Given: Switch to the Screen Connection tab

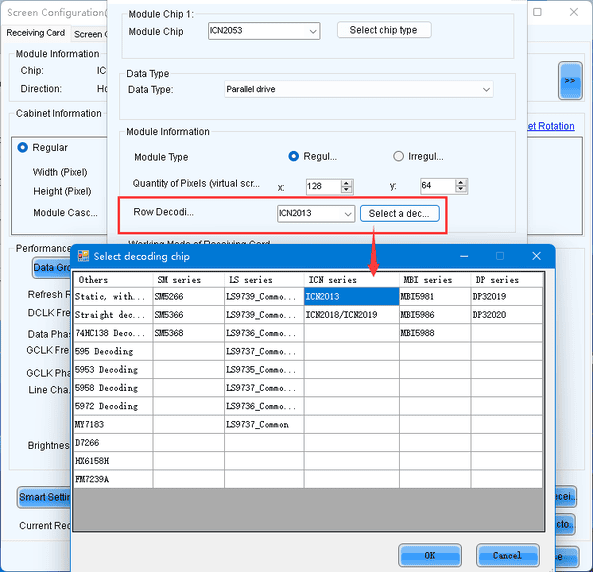Looking at the screenshot, I should (x=90, y=34).
